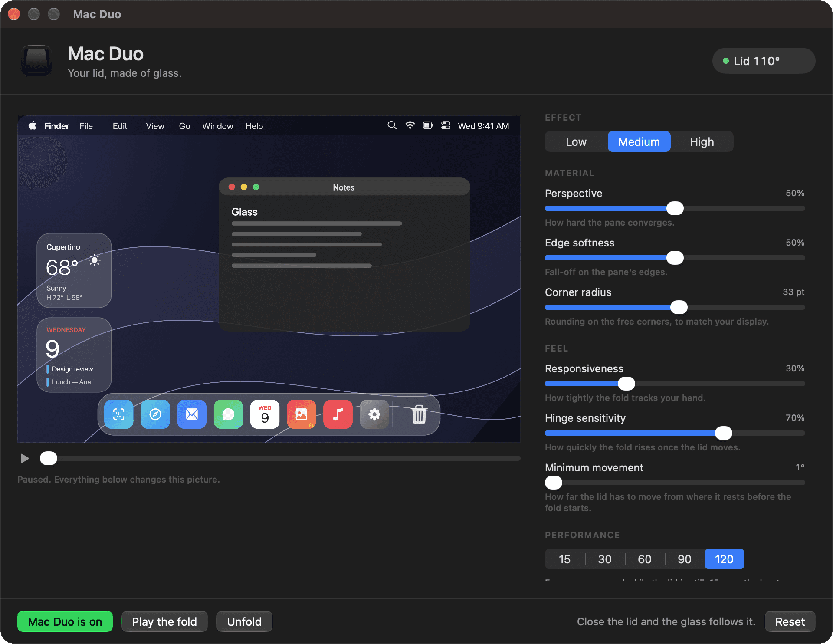The height and width of the screenshot is (644, 833).
Task: Open the Edit menu in preview
Action: click(120, 126)
